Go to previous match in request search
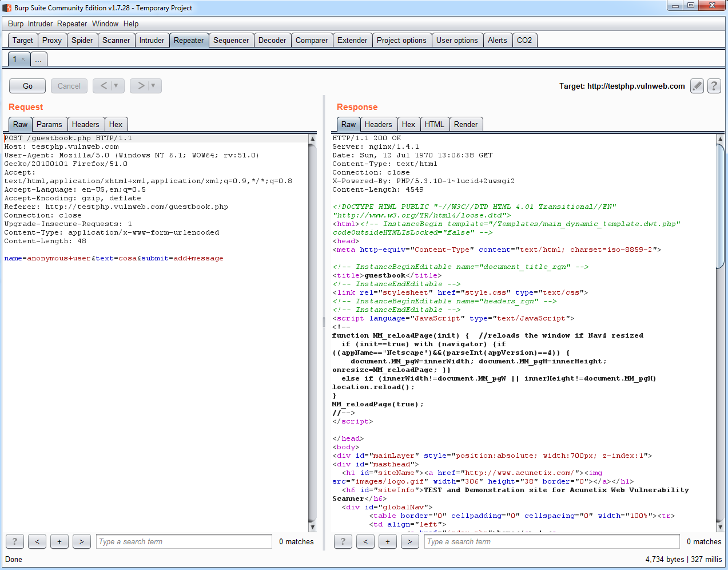728x570 pixels. tap(37, 541)
